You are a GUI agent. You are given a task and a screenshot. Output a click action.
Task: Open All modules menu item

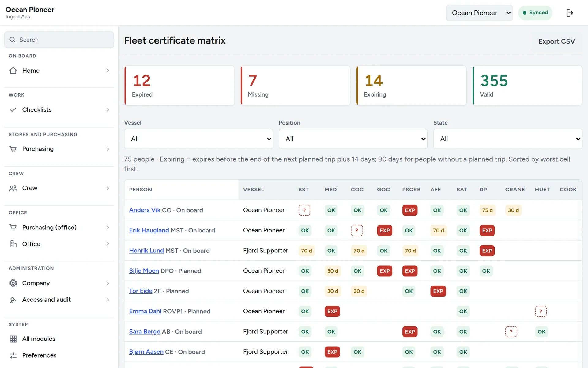[59, 339]
